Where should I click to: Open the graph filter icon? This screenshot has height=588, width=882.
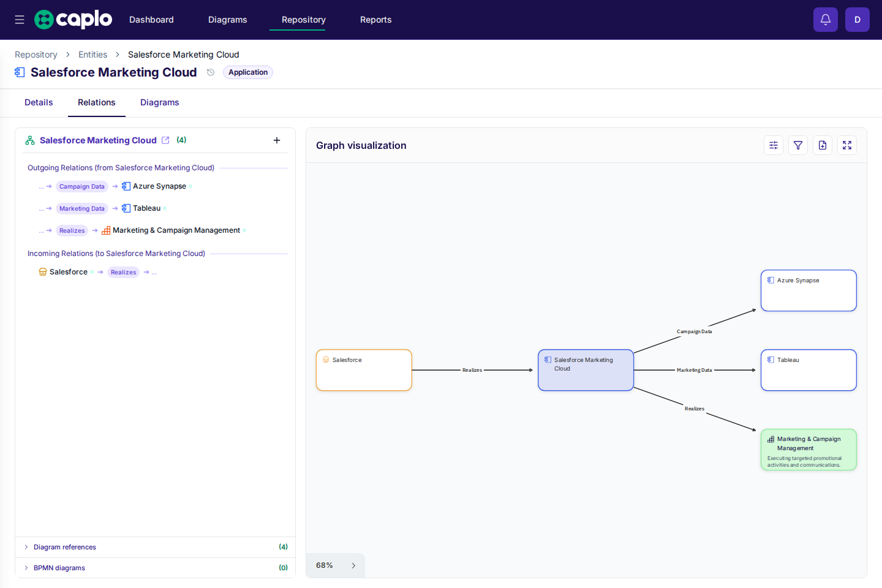(x=798, y=145)
